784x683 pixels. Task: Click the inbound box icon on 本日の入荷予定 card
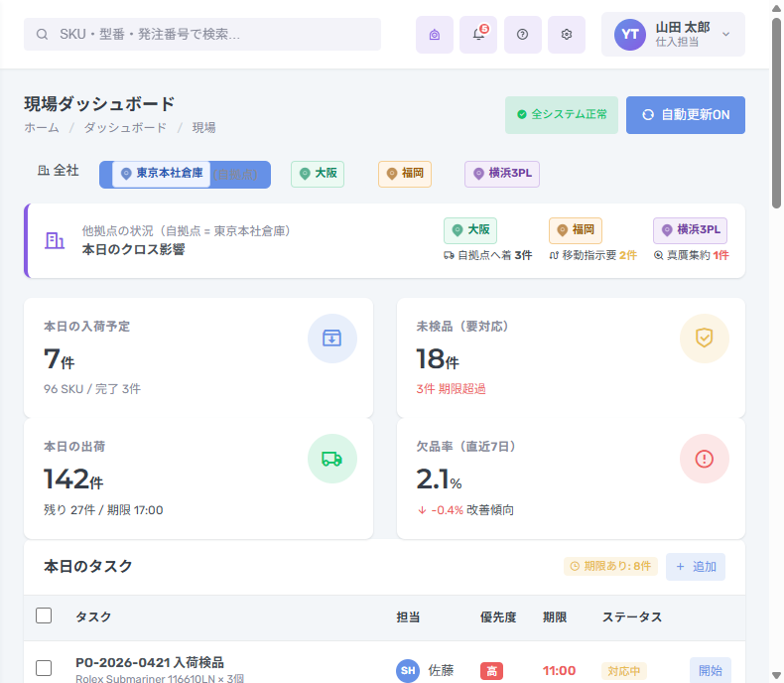332,339
